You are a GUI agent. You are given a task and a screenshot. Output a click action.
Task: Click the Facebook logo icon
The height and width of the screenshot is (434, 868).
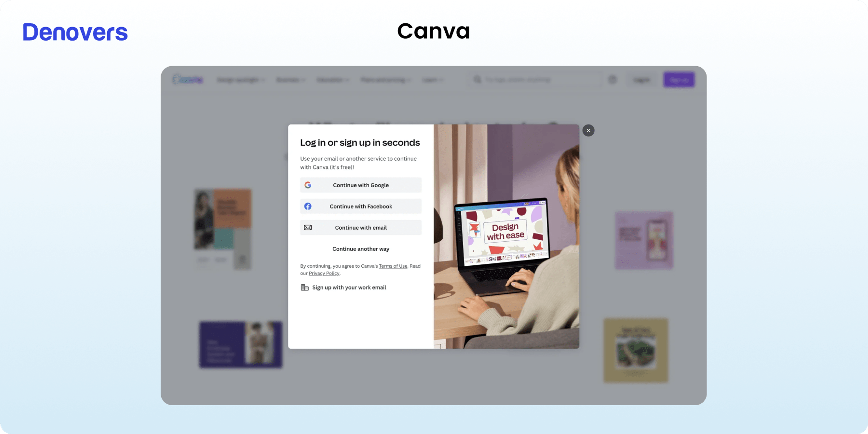[308, 206]
